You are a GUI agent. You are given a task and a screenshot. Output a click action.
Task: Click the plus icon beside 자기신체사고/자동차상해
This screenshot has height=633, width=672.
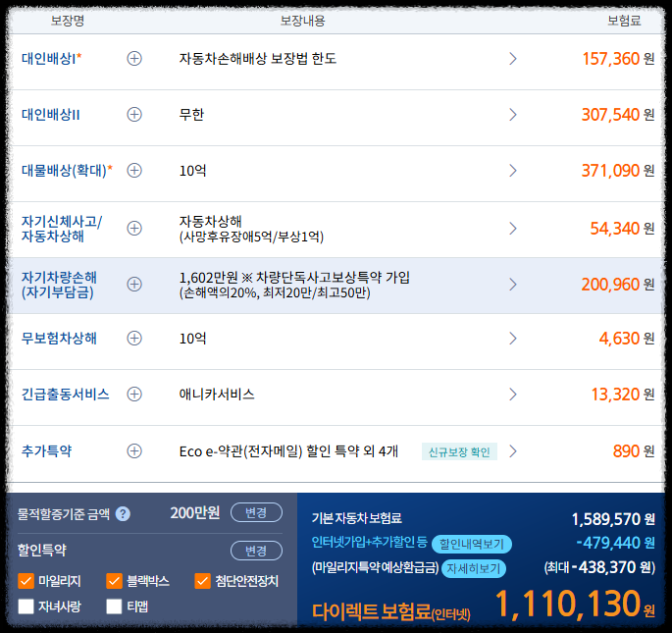click(134, 228)
